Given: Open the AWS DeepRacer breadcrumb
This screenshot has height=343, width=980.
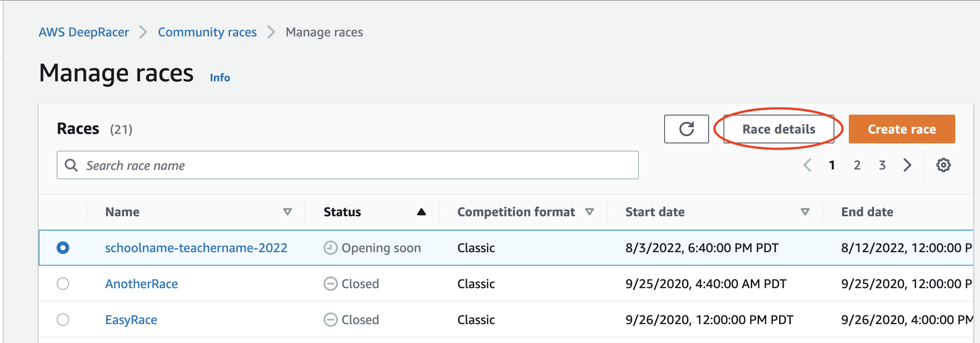Looking at the screenshot, I should [x=84, y=32].
